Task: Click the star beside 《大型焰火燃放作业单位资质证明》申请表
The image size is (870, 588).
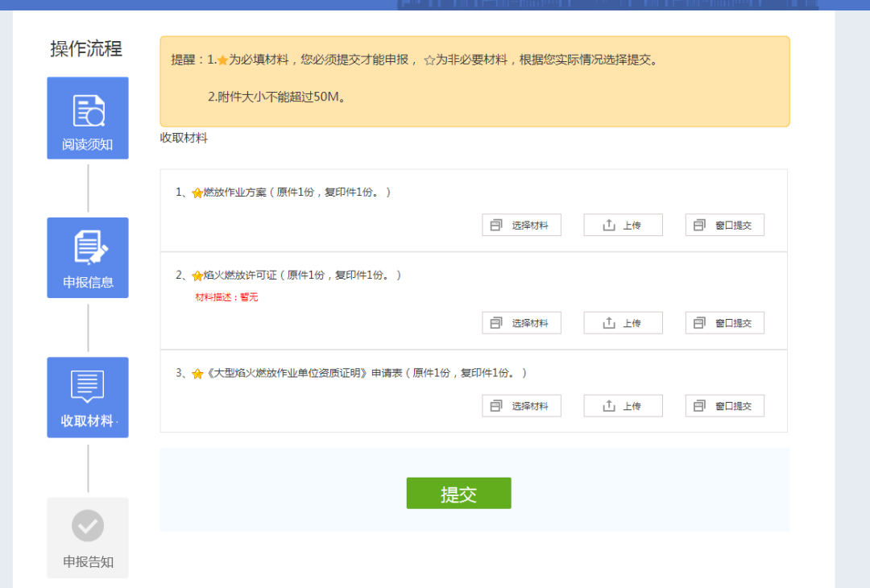Action: pos(197,374)
